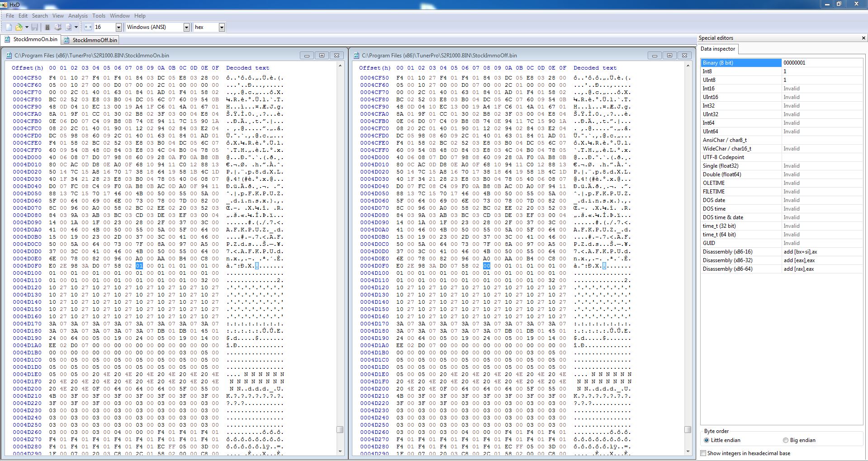Select highlighted byte 01 in StockImmoOn.bin
868x461 pixels.
[139, 266]
